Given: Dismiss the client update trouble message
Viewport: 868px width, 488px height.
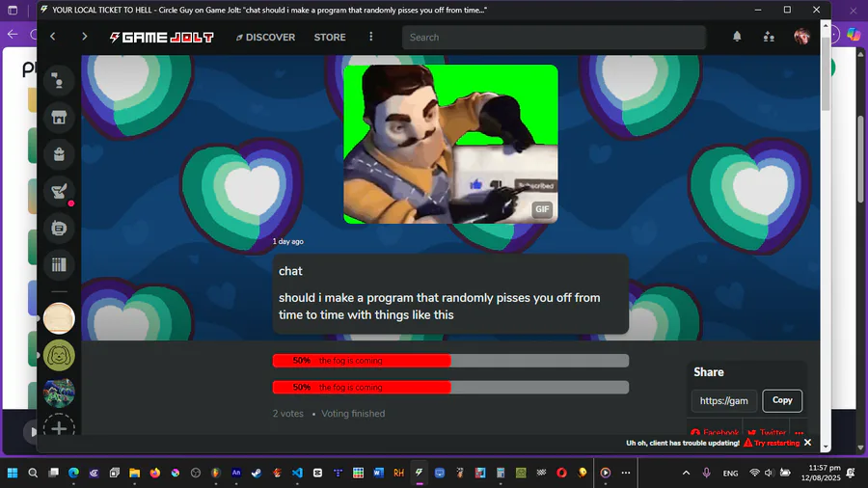Looking at the screenshot, I should click(807, 443).
